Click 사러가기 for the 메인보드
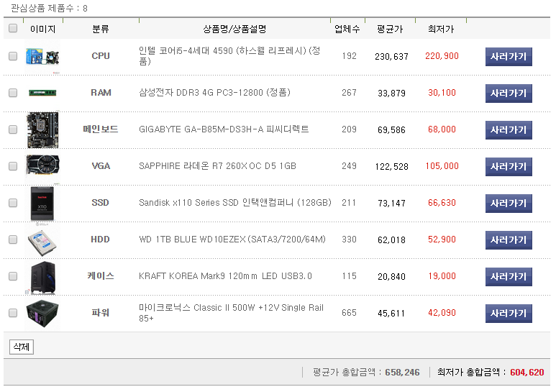This screenshot has height=392, width=556. click(509, 130)
